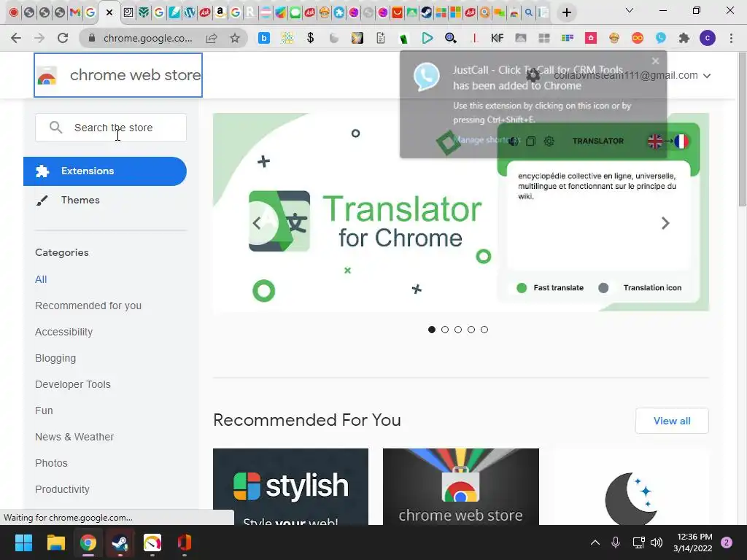Click the dollar sign extension icon
The image size is (747, 560).
(x=311, y=38)
